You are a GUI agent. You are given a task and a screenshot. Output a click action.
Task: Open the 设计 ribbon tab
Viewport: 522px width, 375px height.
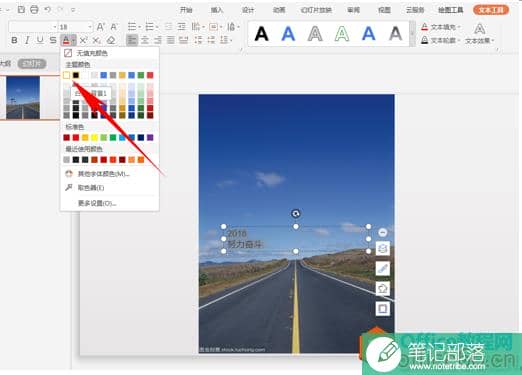click(x=248, y=10)
